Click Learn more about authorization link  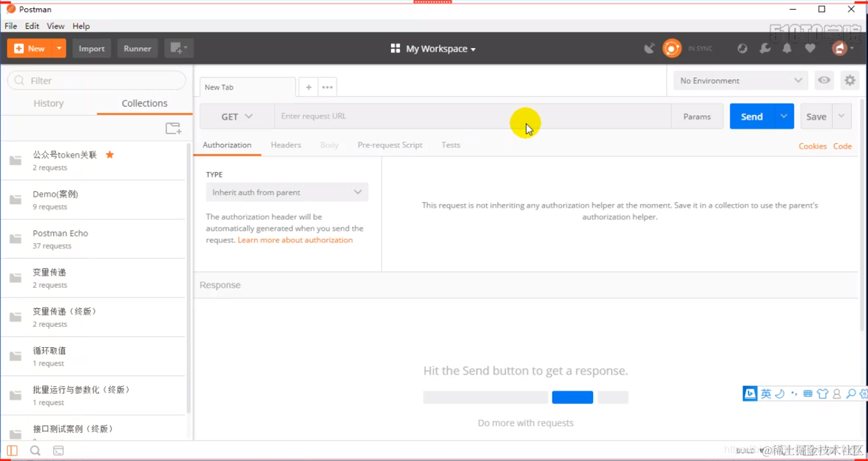coord(295,240)
